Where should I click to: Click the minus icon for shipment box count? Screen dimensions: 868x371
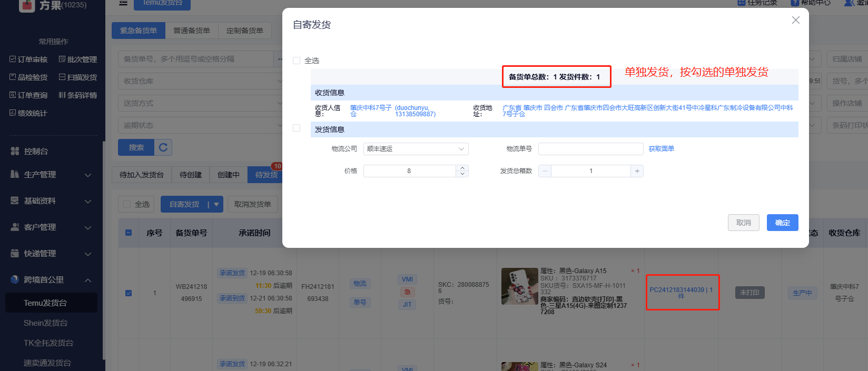coord(545,171)
